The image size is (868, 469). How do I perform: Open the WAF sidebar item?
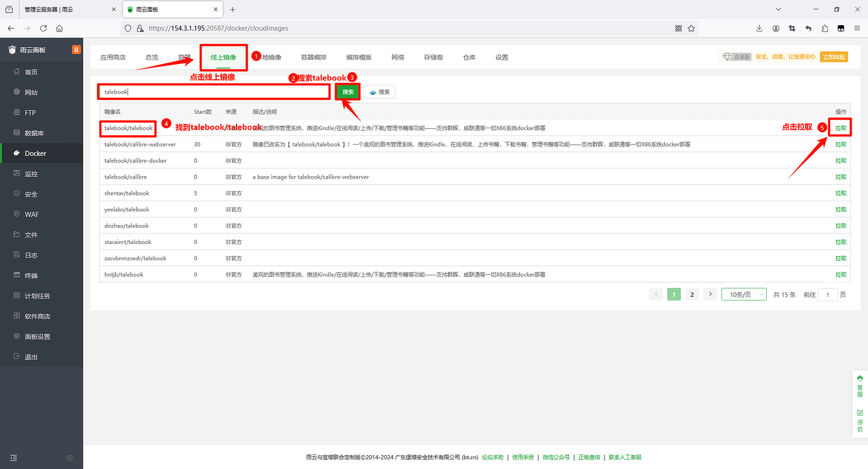(31, 214)
